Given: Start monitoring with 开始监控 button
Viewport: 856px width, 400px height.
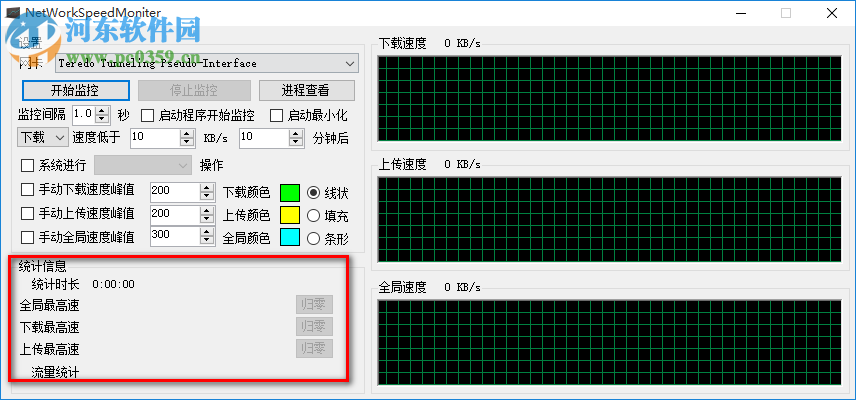Looking at the screenshot, I should coord(75,90).
